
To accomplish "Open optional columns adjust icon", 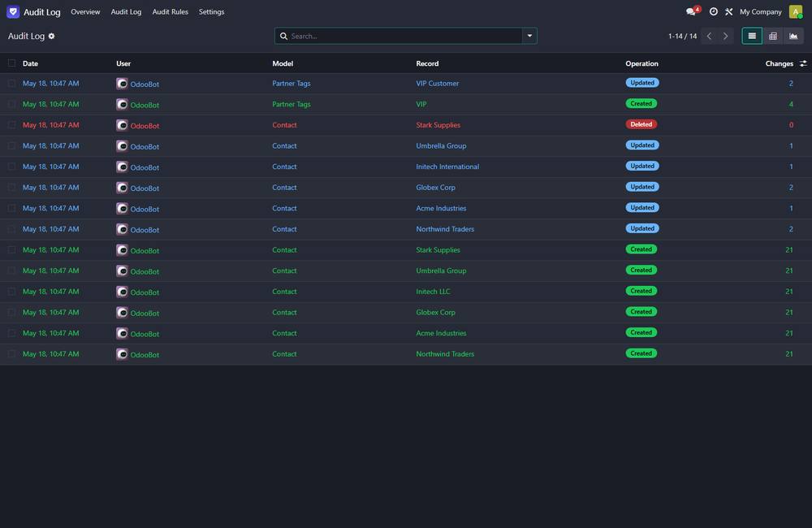I will click(x=803, y=63).
